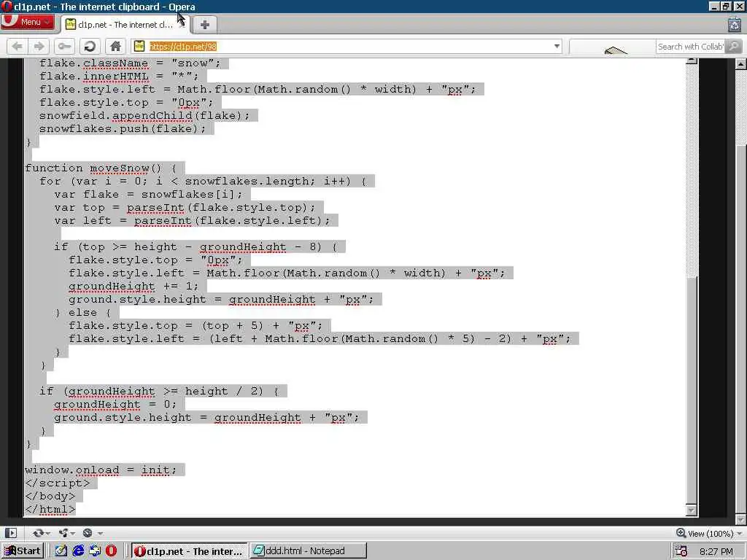Click the 'groundHeight += 1;' line
This screenshot has width=747, height=560.
133,286
